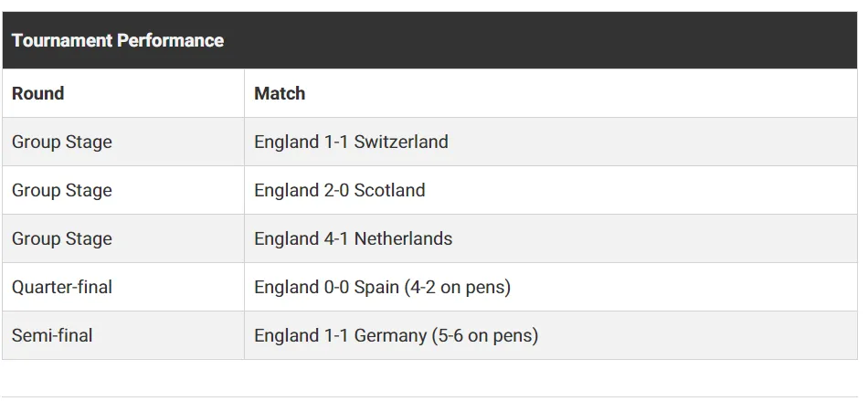The width and height of the screenshot is (868, 401).
Task: Click England 1-1 Switzerland match cell
Action: click(550, 142)
